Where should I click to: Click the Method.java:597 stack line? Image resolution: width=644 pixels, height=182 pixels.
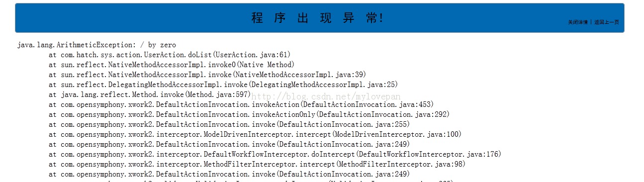point(150,94)
